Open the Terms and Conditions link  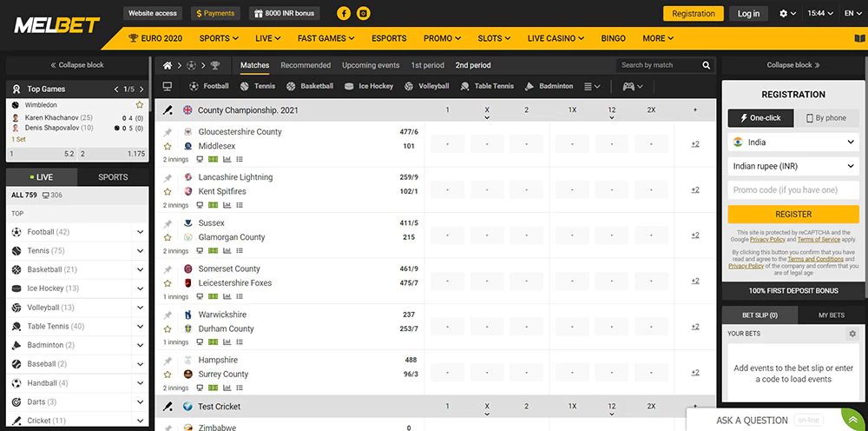(815, 259)
